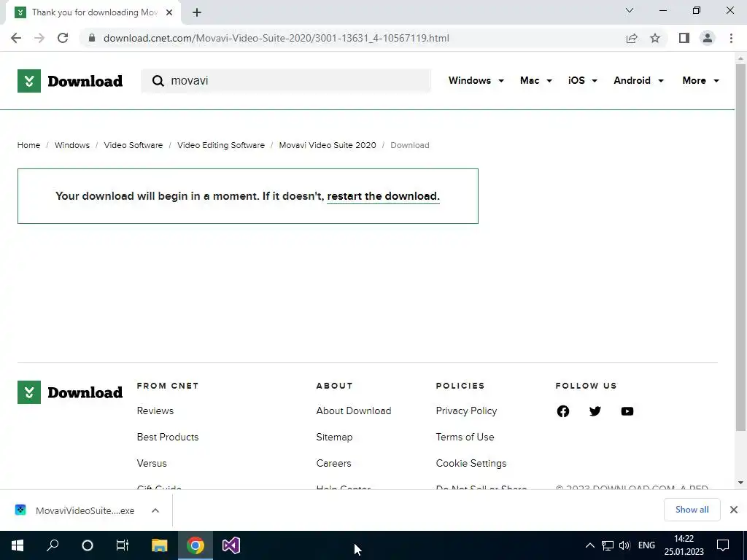747x560 pixels.
Task: Open the Windows breadcrumb link
Action: click(72, 145)
